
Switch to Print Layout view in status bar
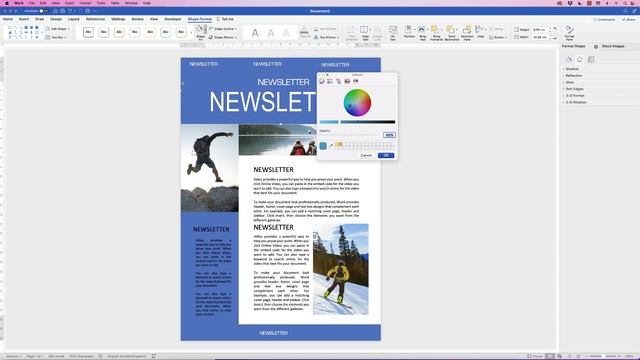[x=550, y=356]
